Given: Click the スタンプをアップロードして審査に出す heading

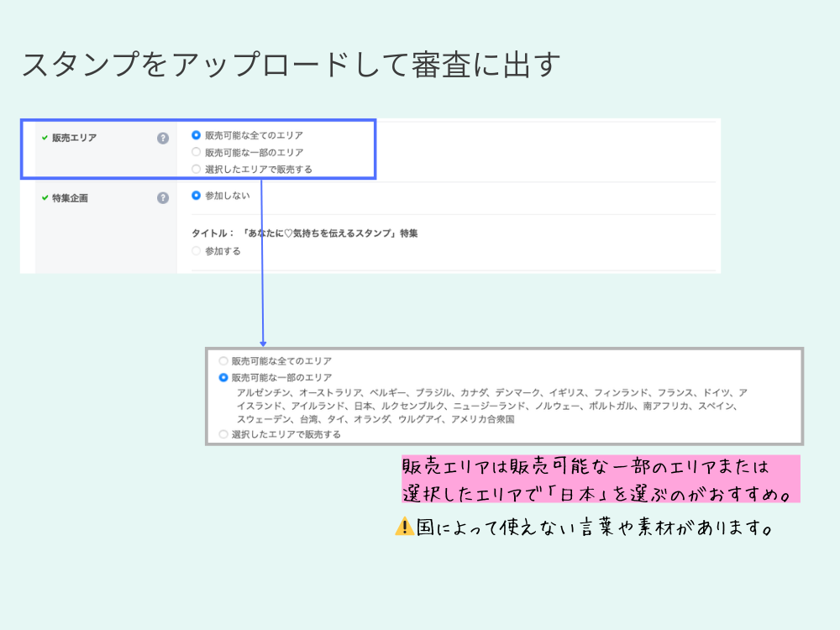Looking at the screenshot, I should (x=290, y=66).
